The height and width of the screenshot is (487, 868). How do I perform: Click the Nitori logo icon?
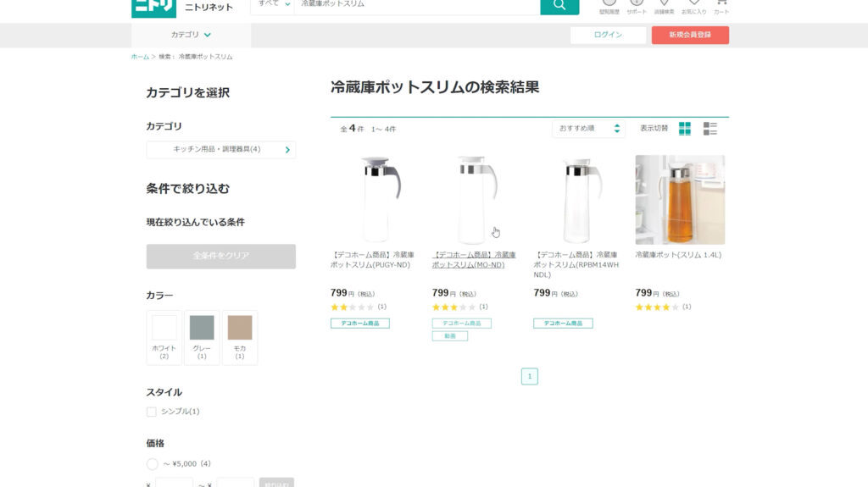coord(153,8)
